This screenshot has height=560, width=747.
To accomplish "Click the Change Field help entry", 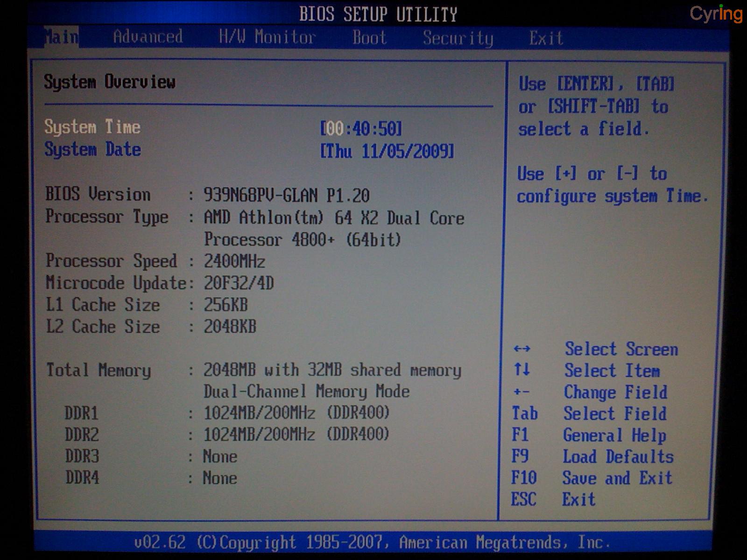I will coord(615,392).
